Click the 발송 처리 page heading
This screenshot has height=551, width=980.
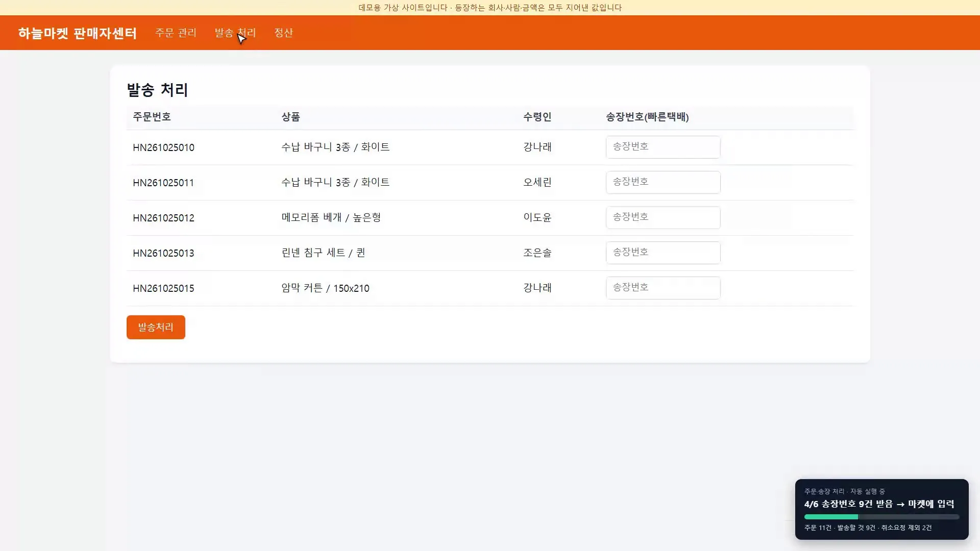[x=157, y=90]
